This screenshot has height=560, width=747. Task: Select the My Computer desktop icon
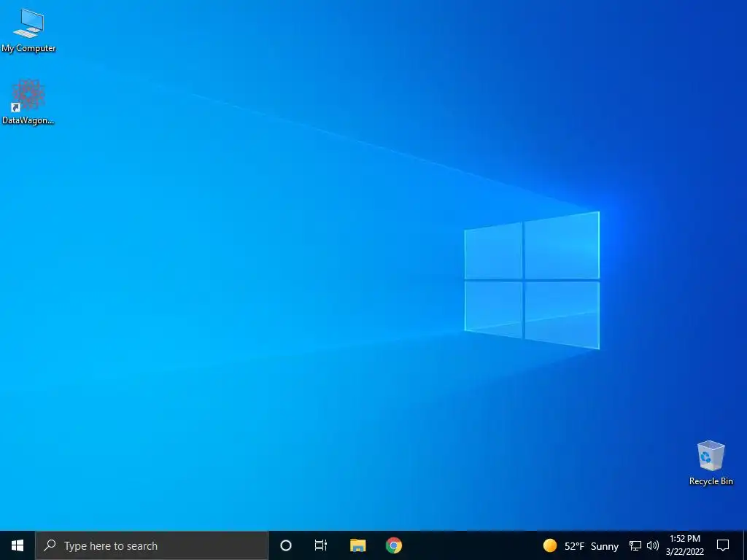click(28, 31)
